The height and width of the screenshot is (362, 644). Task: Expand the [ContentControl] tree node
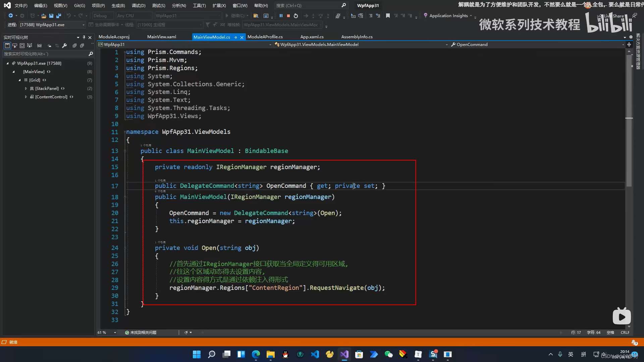tap(26, 97)
